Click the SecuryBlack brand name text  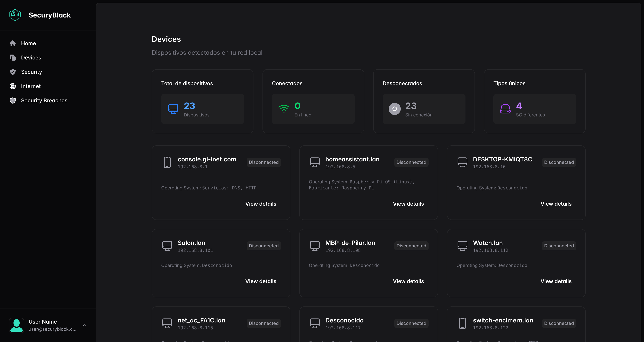(50, 15)
